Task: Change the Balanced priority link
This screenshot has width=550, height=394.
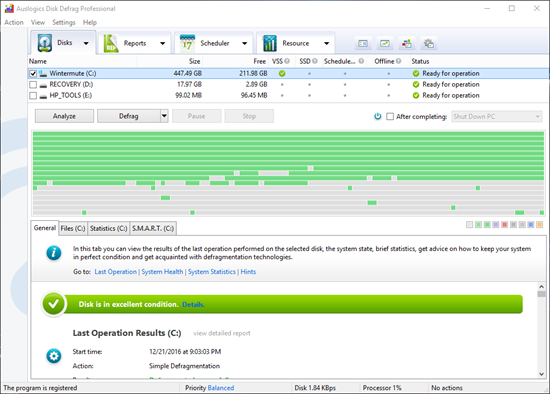Action: 221,388
